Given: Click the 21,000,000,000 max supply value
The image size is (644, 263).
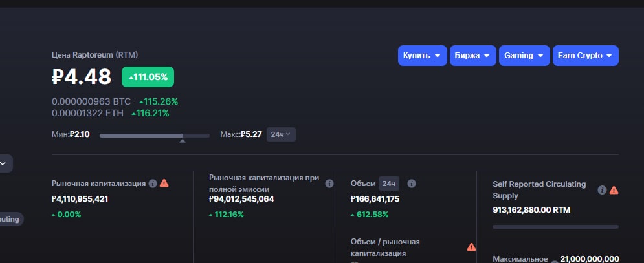Looking at the screenshot, I should pos(590,258).
